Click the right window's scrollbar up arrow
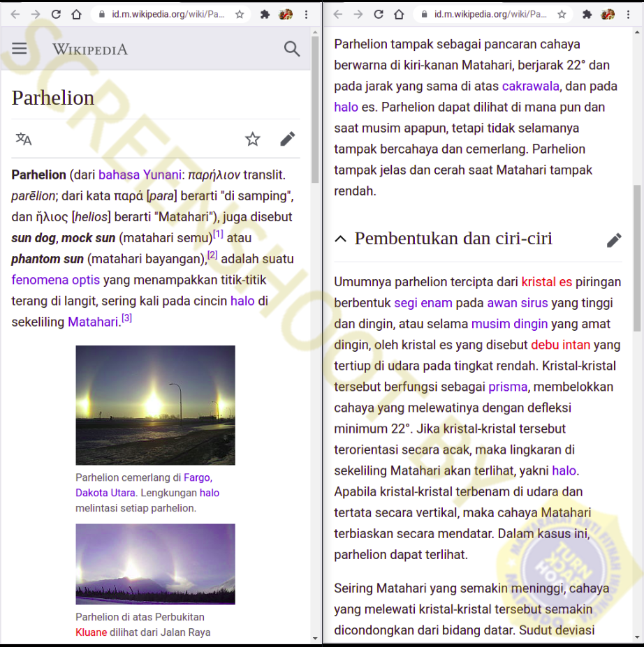Image resolution: width=644 pixels, height=647 pixels. 638,32
